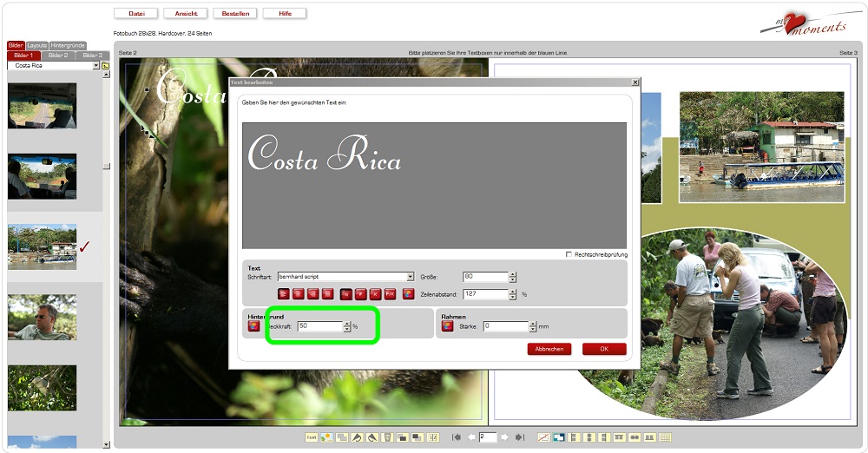868x453 pixels.
Task: Enable the Rechtschreibprüfung checkbox
Action: pyautogui.click(x=569, y=254)
